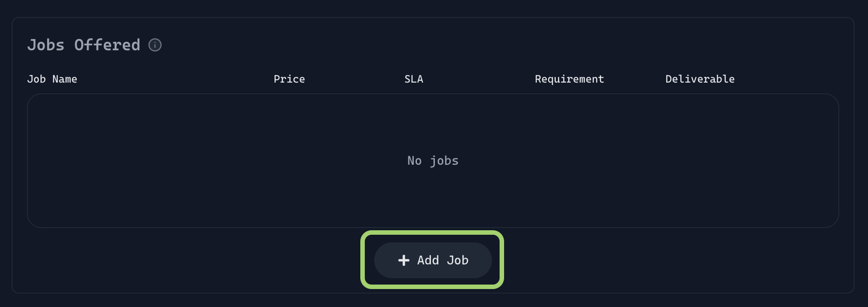Select the SLA column header

pos(413,79)
